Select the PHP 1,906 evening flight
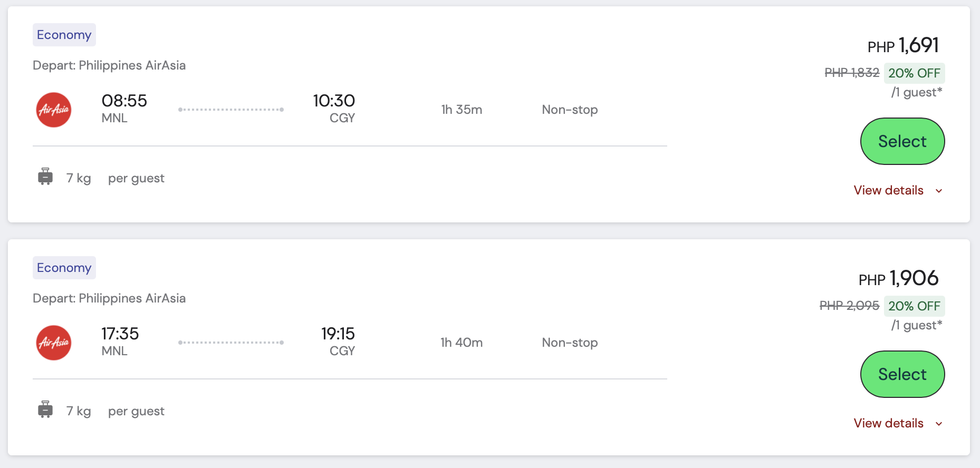 (902, 374)
